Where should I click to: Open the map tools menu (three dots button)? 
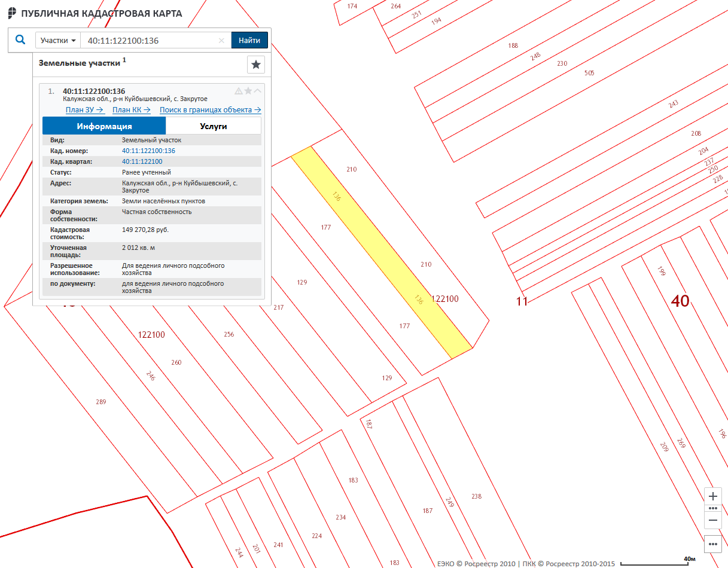point(713,544)
